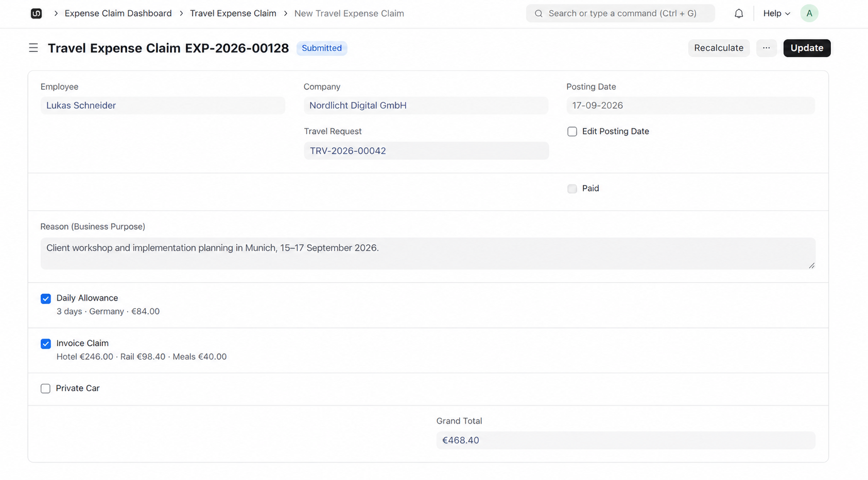Click the reason textarea resize handle
The width and height of the screenshot is (868, 480).
pyautogui.click(x=811, y=265)
